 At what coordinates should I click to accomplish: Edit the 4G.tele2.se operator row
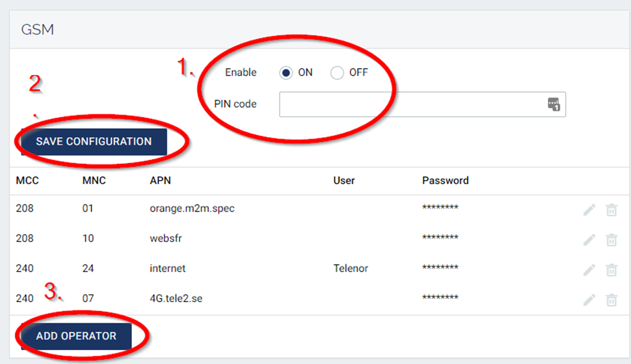coord(589,300)
